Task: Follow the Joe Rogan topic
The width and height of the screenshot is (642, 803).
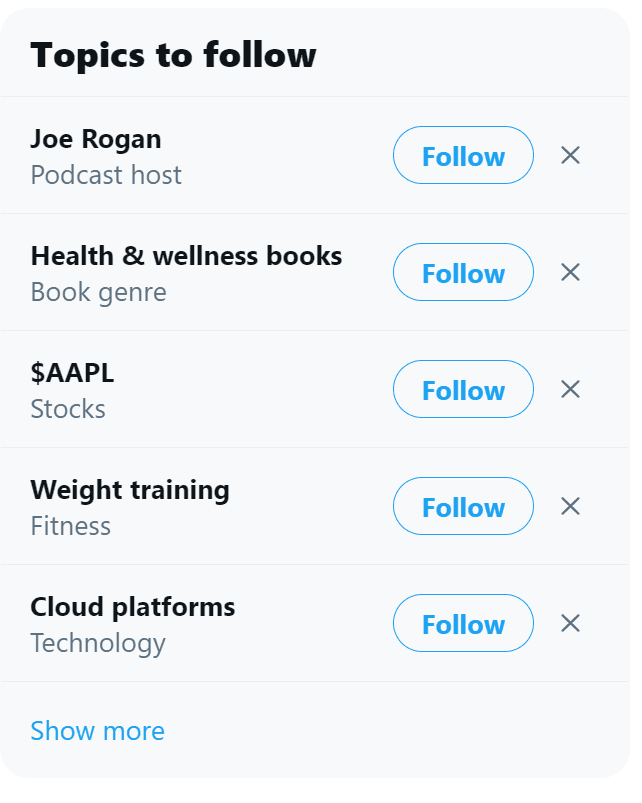Action: coord(463,156)
